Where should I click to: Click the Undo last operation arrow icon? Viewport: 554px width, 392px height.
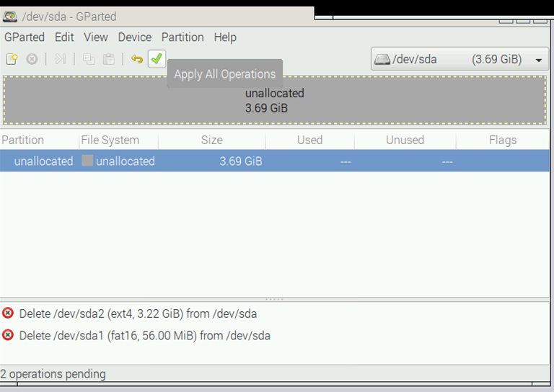pyautogui.click(x=137, y=59)
